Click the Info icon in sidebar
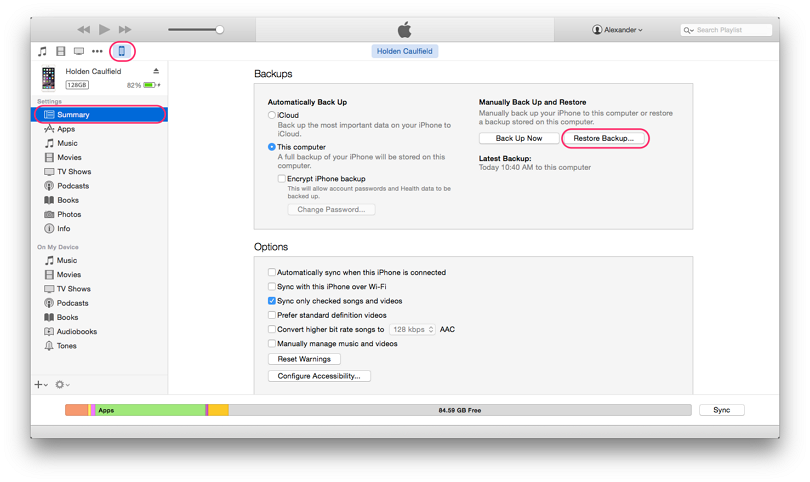 pyautogui.click(x=49, y=228)
